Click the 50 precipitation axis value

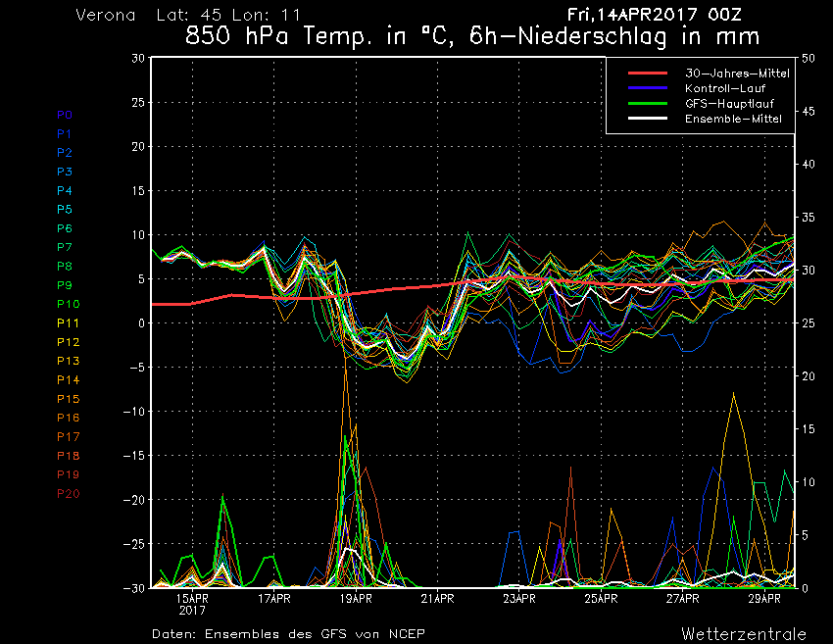[x=808, y=58]
